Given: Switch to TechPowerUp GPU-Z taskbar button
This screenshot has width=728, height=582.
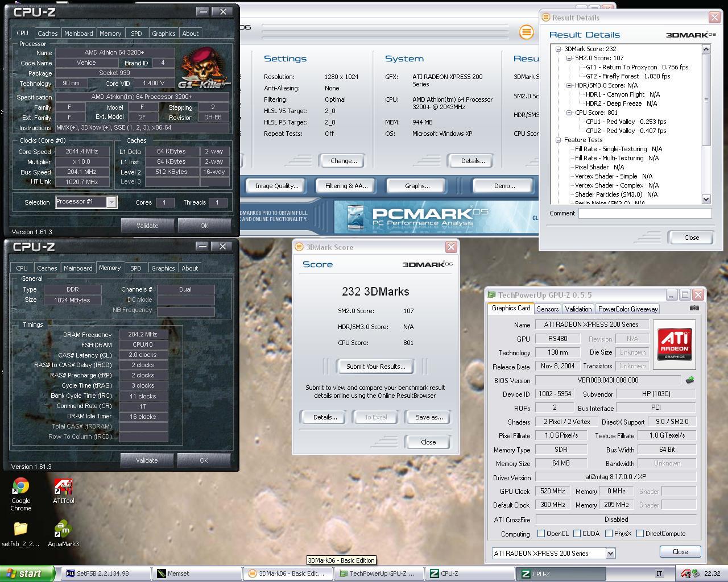Looking at the screenshot, I should click(x=379, y=573).
